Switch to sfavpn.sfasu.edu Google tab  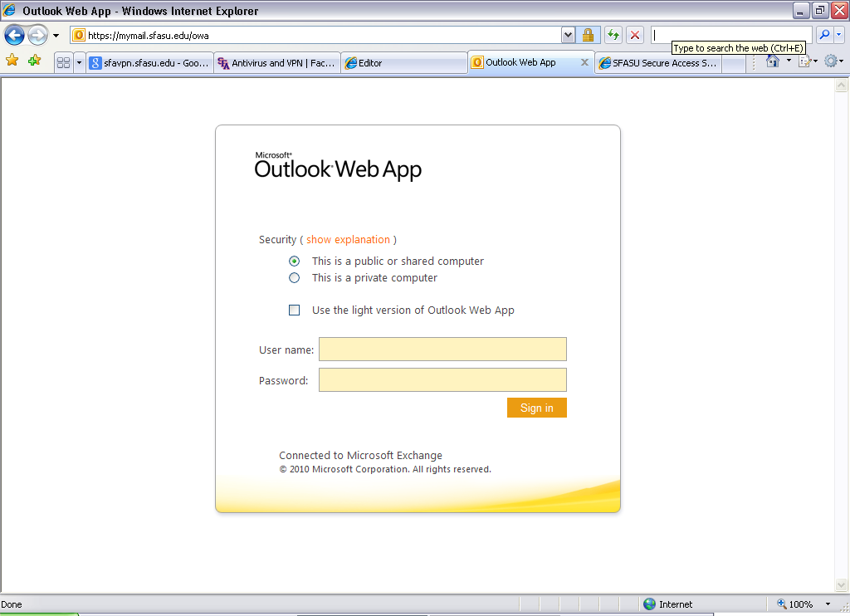[x=149, y=63]
